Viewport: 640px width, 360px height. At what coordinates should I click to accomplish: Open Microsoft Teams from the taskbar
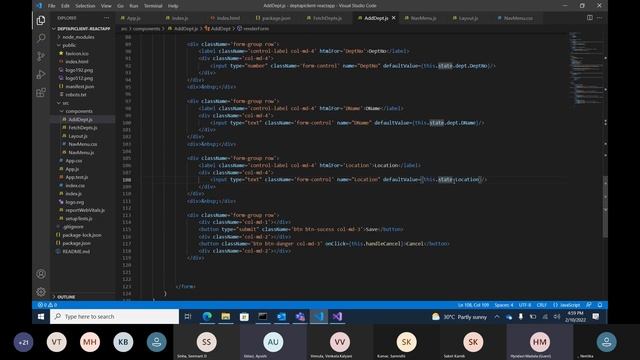pos(300,316)
